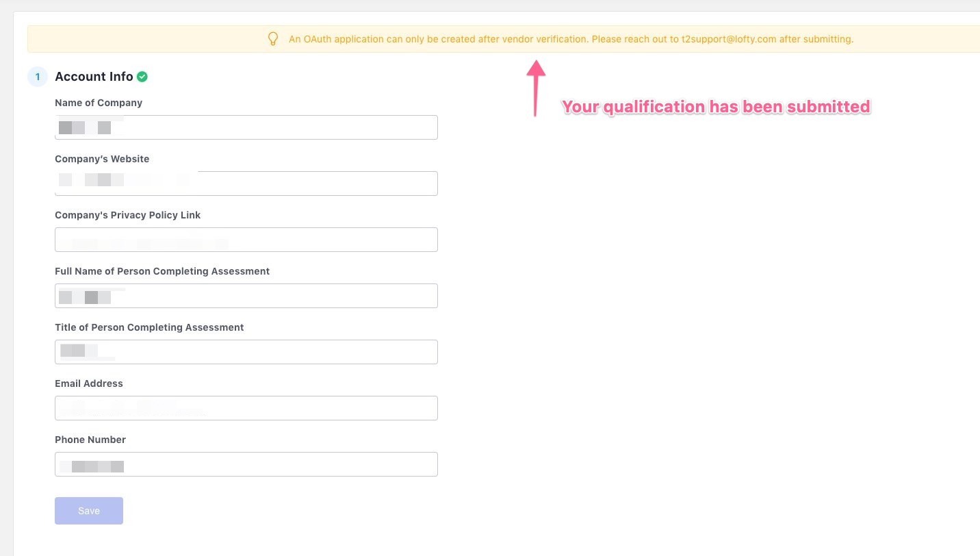Click the lightbulb icon in the notice banner
980x556 pixels.
272,39
